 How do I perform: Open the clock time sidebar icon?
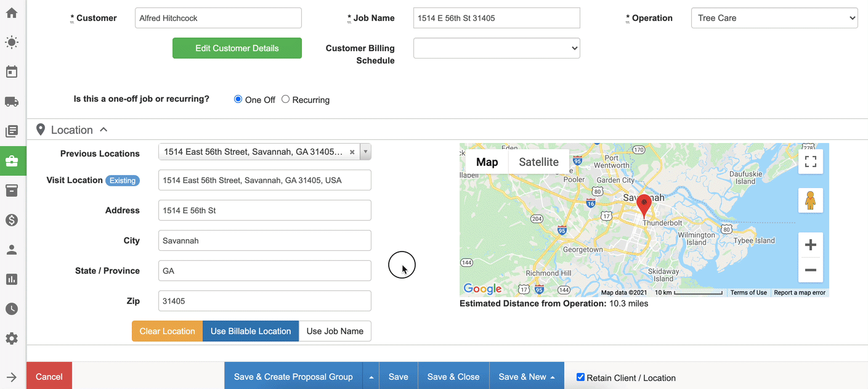(x=12, y=309)
